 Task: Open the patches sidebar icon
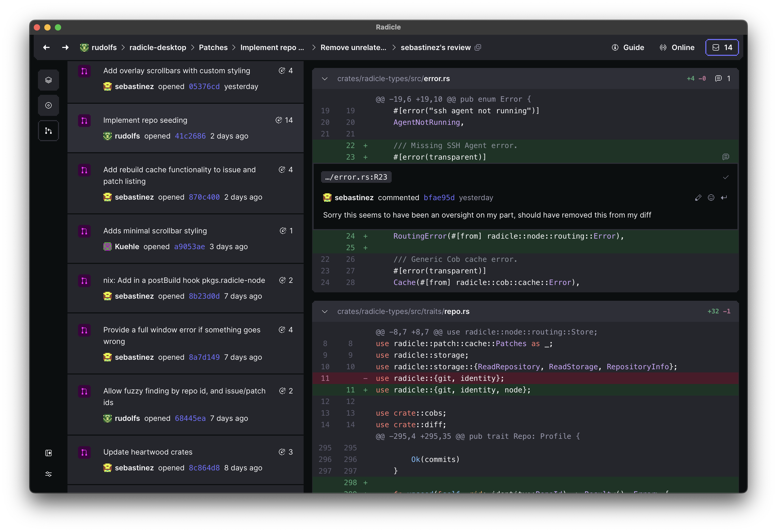click(x=48, y=131)
